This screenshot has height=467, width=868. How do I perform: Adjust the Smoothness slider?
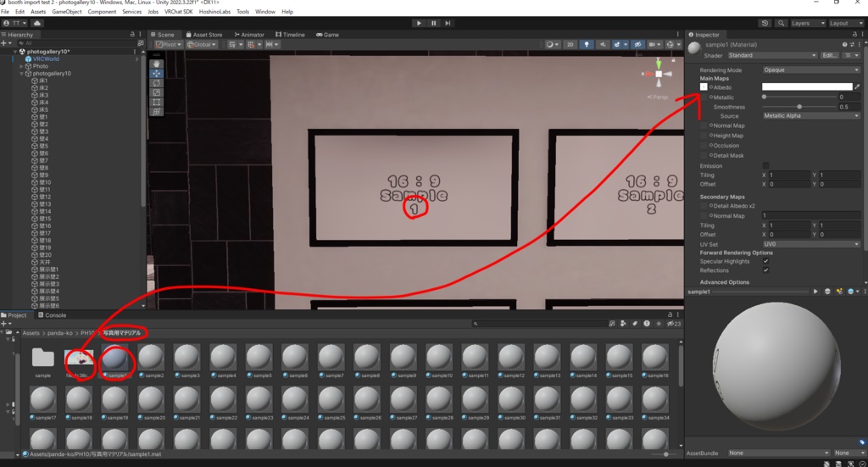click(800, 107)
